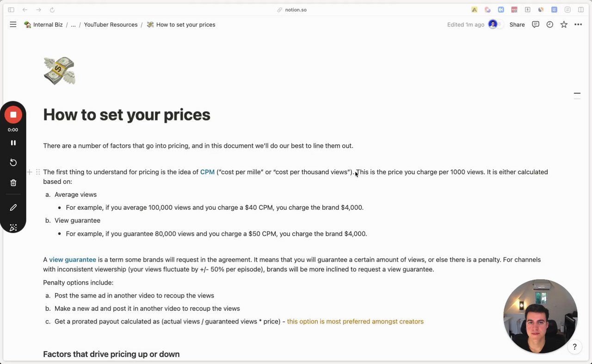This screenshot has width=592, height=364.
Task: Open the view guarantee link
Action: coord(73,260)
